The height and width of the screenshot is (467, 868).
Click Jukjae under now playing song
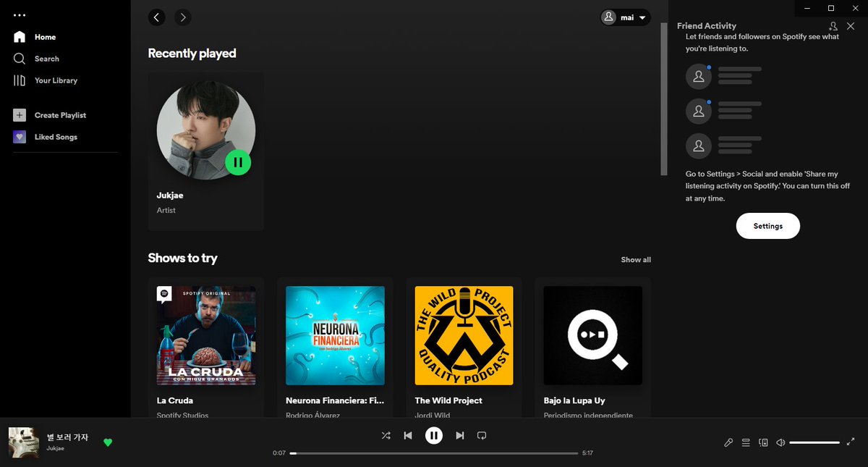click(x=56, y=449)
